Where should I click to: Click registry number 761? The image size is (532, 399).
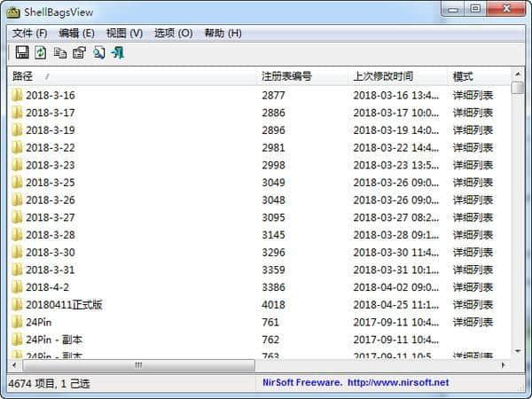tap(270, 323)
